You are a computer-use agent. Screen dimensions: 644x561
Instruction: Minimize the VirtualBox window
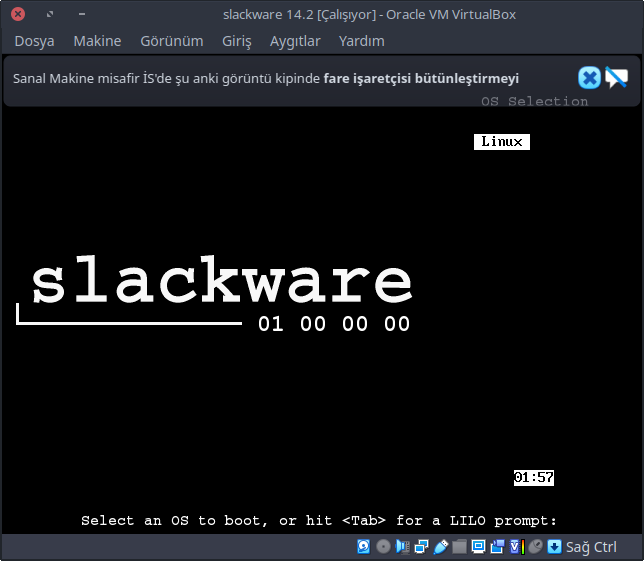tap(82, 14)
